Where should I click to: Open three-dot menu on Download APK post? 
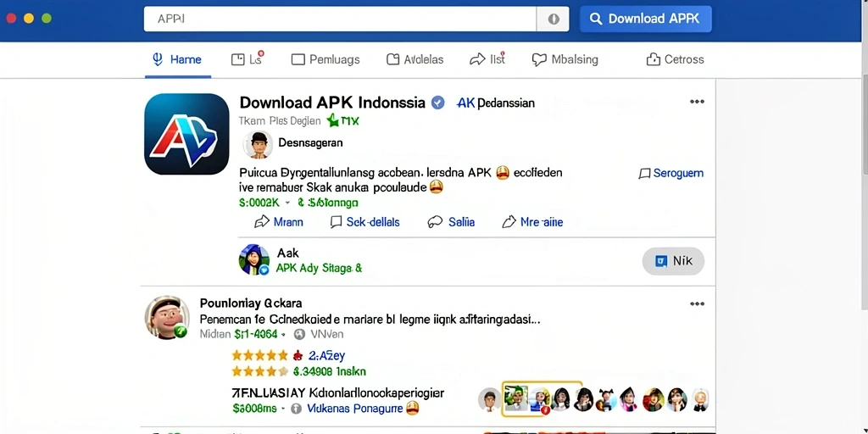coord(697,102)
